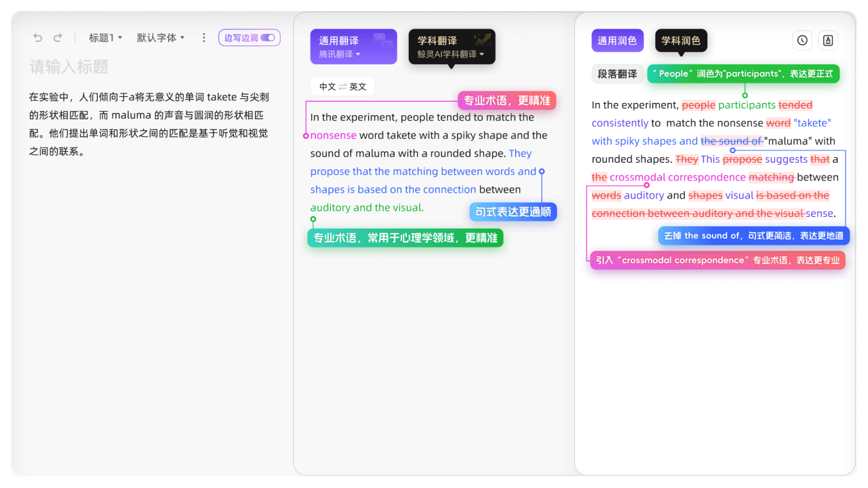Open the three-dot more options menu
This screenshot has height=488, width=868.
pos(203,38)
